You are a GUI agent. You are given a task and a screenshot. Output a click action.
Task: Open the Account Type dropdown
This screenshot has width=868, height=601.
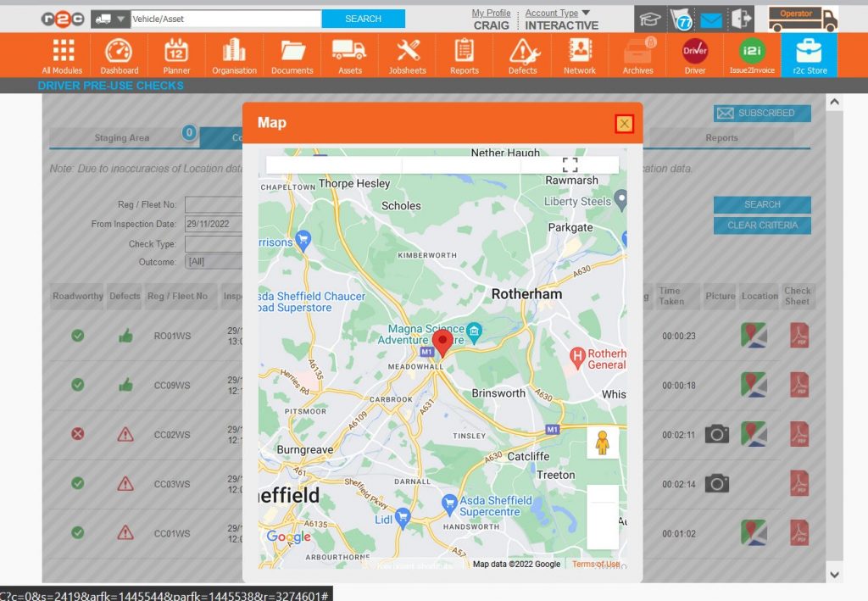tap(554, 13)
